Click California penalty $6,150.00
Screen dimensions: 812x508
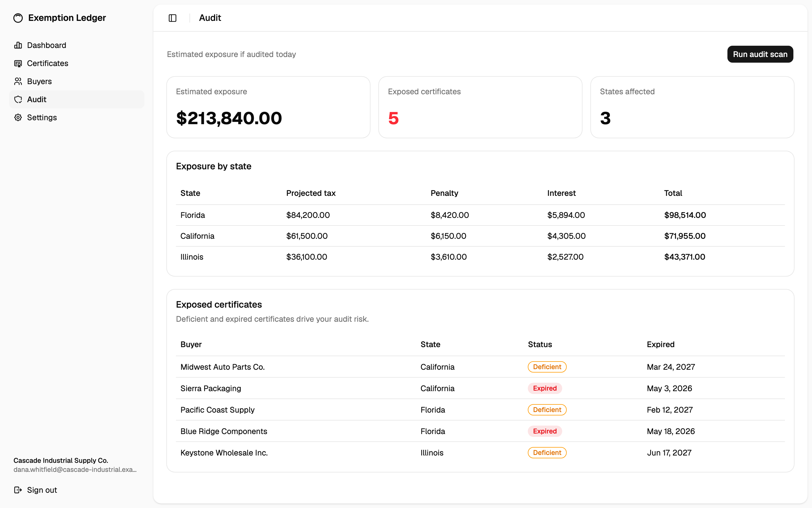coord(448,236)
